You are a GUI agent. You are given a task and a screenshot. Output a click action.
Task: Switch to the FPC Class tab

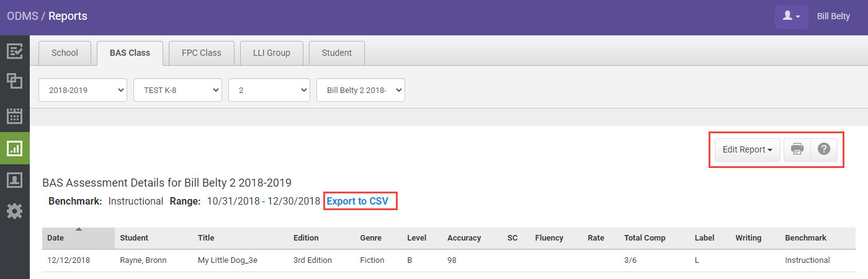point(201,53)
